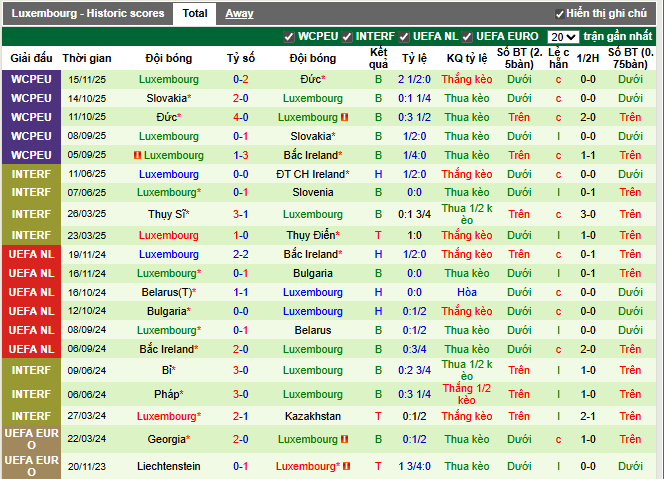The image size is (664, 479).
Task: Disable the INTERF filter checkbox
Action: (347, 37)
